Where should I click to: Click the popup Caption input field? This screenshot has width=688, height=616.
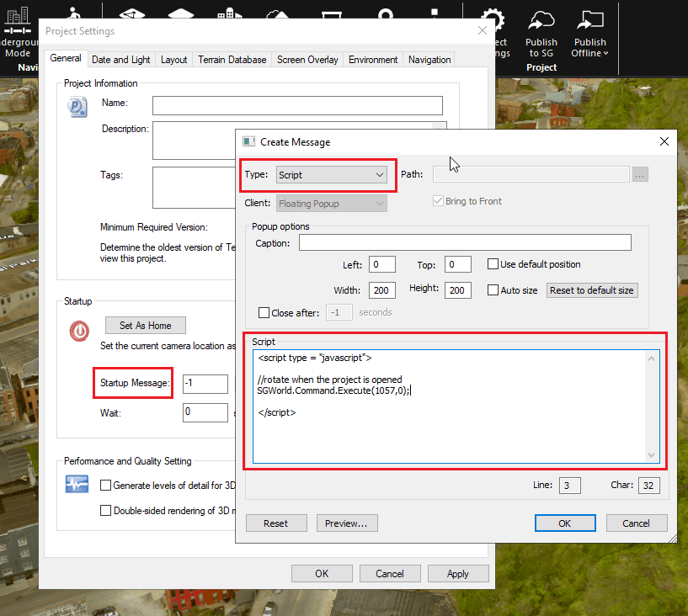(464, 243)
